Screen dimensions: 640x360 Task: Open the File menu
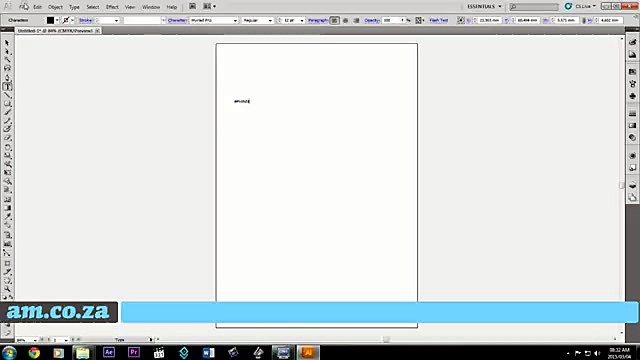(x=24, y=7)
